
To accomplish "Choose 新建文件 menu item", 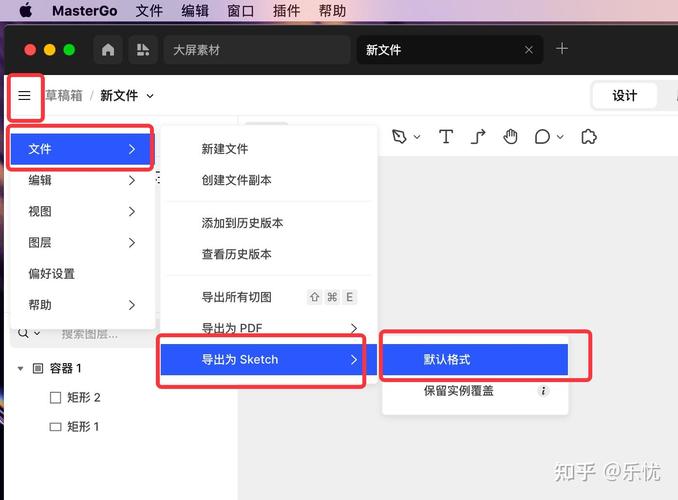I will pyautogui.click(x=269, y=149).
